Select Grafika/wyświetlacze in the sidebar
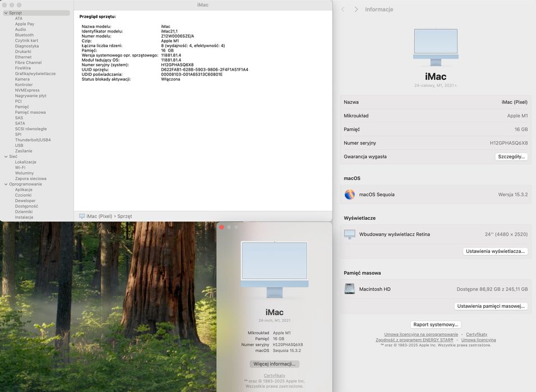 (x=35, y=73)
